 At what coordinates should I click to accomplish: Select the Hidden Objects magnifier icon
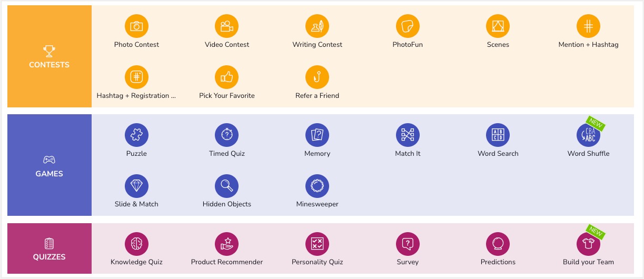[x=227, y=185]
